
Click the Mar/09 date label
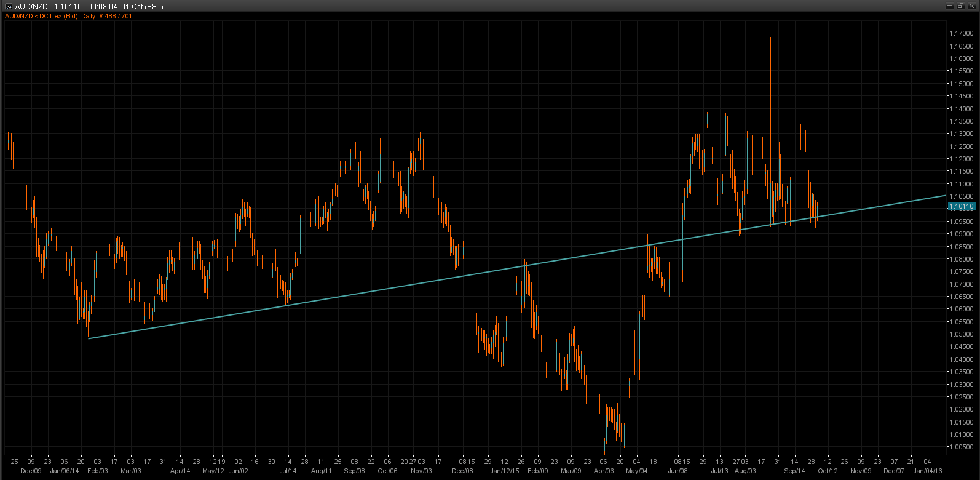pos(571,471)
